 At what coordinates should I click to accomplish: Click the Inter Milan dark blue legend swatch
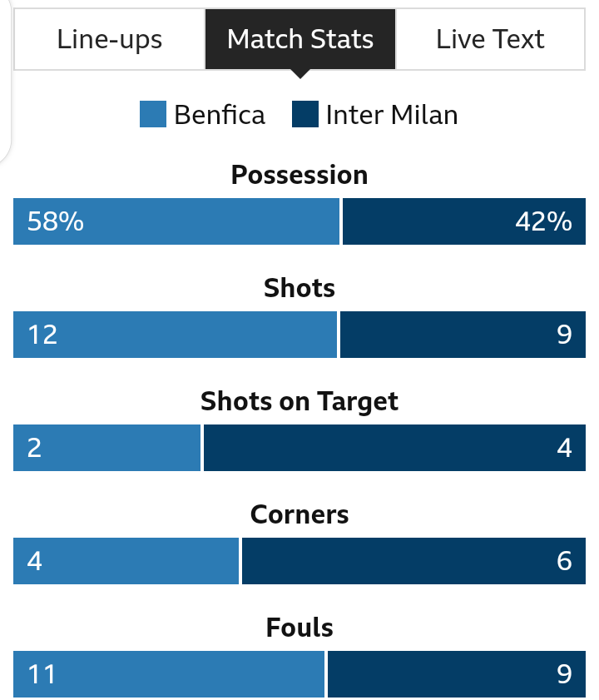305,114
